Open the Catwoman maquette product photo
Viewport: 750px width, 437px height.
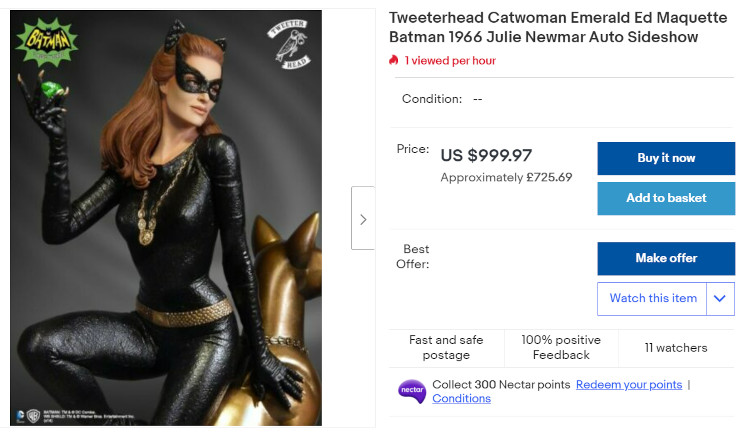[165, 220]
